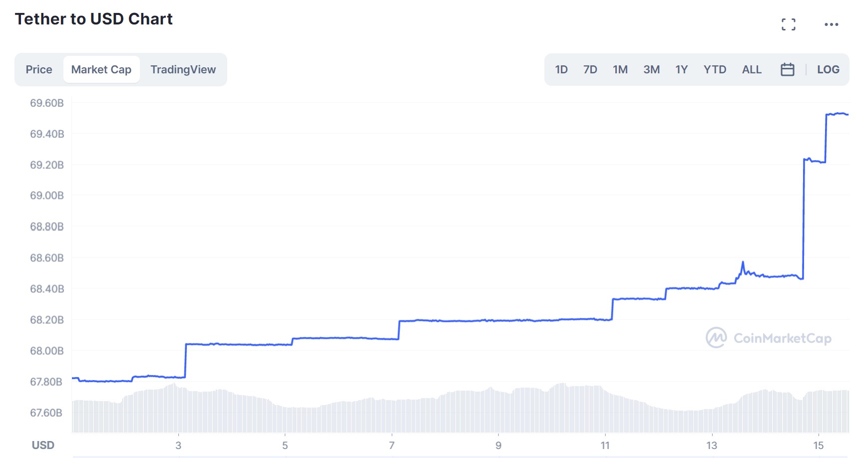Click the 68.20B y-axis label
The width and height of the screenshot is (868, 458).
pos(47,320)
